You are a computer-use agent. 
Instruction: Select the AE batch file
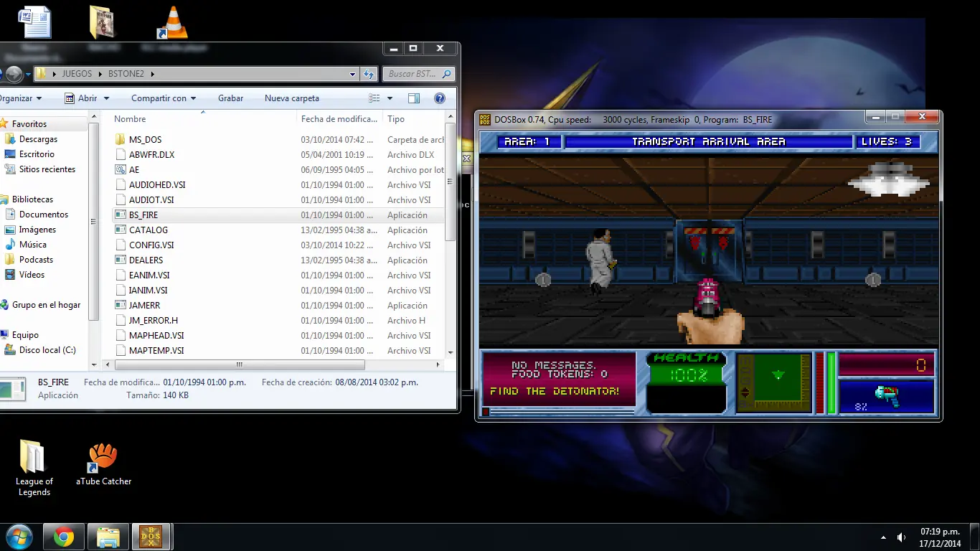[134, 170]
